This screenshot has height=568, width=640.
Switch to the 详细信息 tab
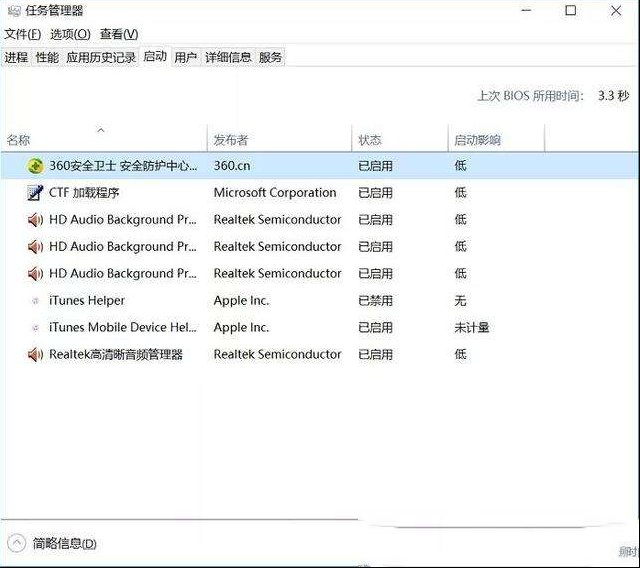[x=228, y=57]
